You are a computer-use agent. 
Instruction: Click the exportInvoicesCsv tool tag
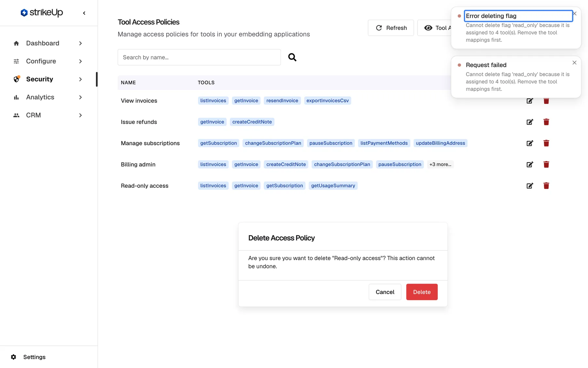(328, 101)
